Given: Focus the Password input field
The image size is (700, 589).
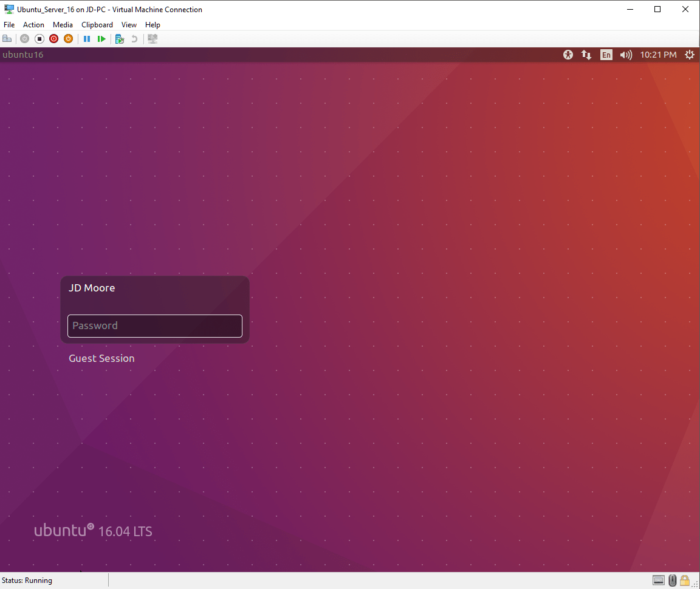Looking at the screenshot, I should pos(155,325).
